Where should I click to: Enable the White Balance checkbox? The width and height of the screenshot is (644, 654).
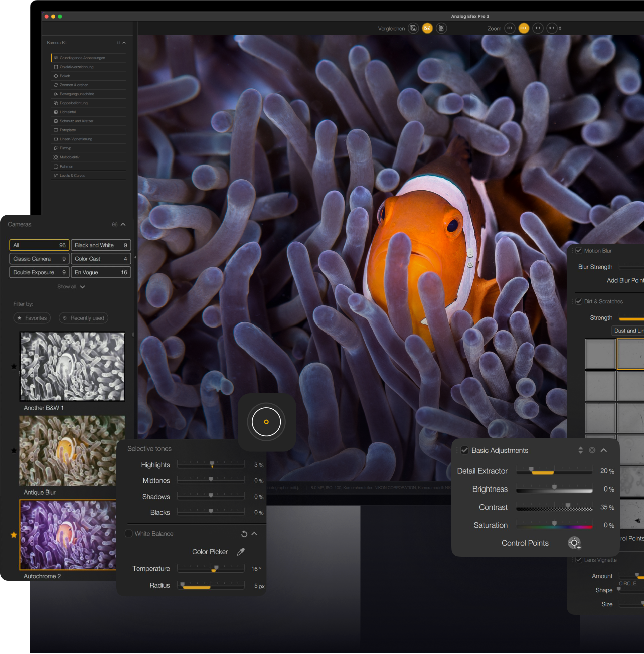tap(129, 534)
